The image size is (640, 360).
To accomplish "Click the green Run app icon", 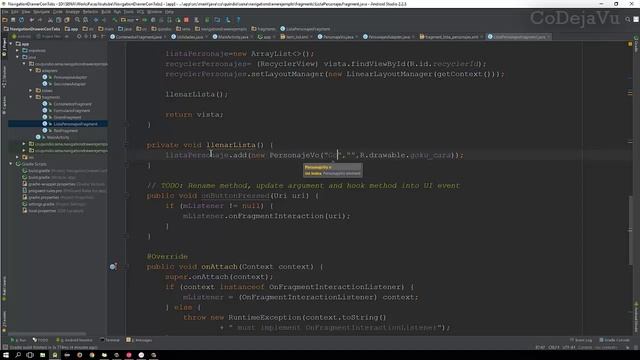I will pos(144,20).
